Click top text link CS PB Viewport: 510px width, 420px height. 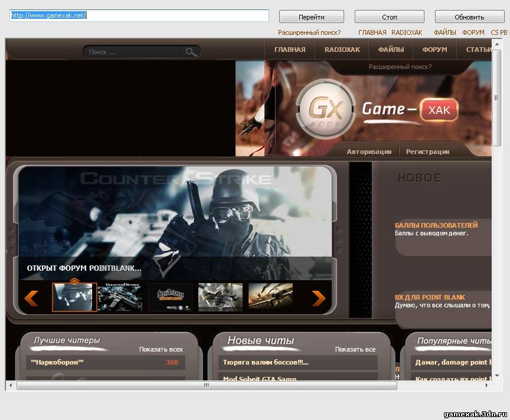pos(499,32)
